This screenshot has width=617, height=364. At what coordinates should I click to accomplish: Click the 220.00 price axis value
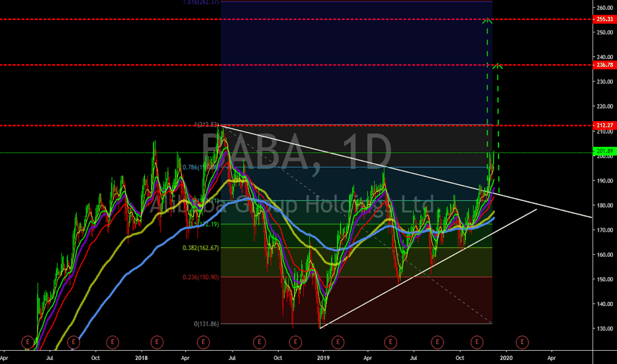[x=604, y=107]
